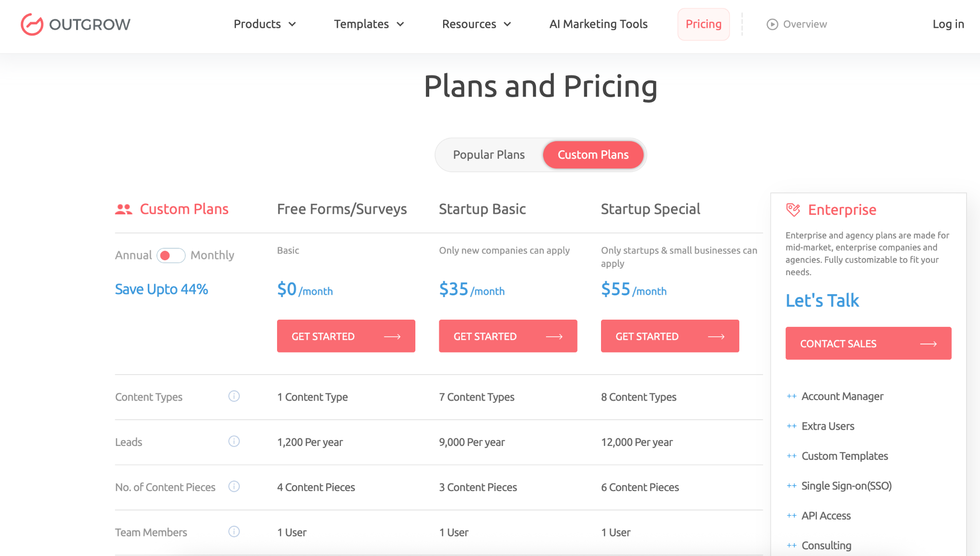Select the Custom Plans pill
980x556 pixels.
(593, 155)
